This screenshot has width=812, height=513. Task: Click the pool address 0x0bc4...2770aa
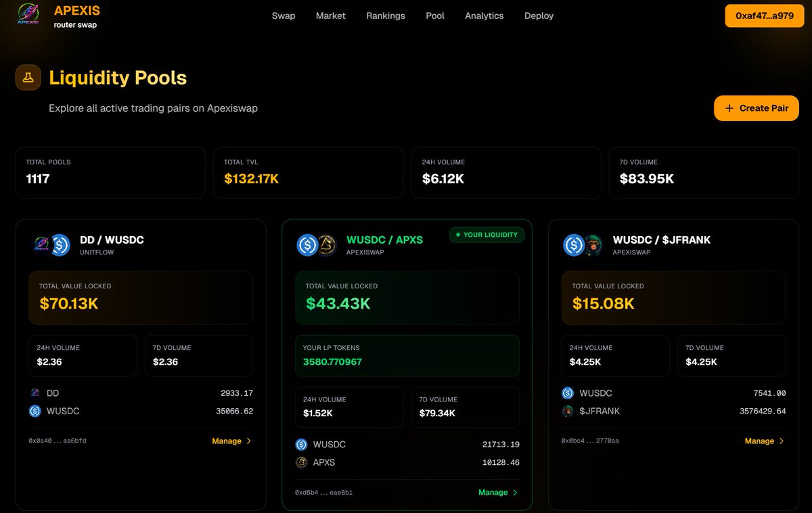(590, 441)
